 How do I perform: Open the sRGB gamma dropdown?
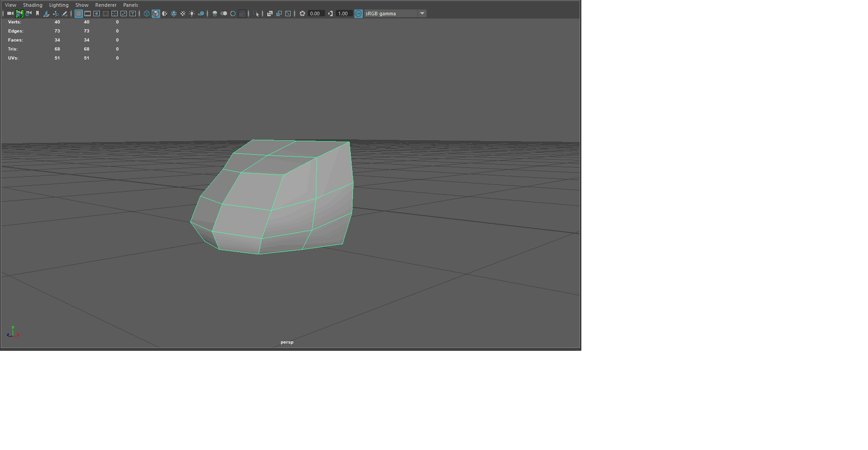point(395,14)
